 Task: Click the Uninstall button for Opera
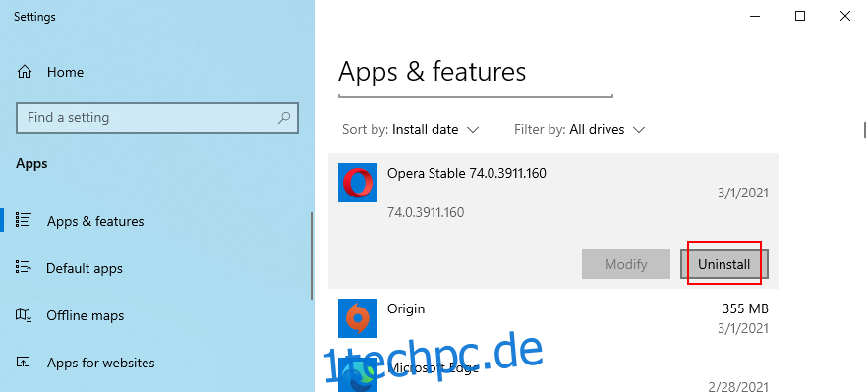pyautogui.click(x=724, y=264)
